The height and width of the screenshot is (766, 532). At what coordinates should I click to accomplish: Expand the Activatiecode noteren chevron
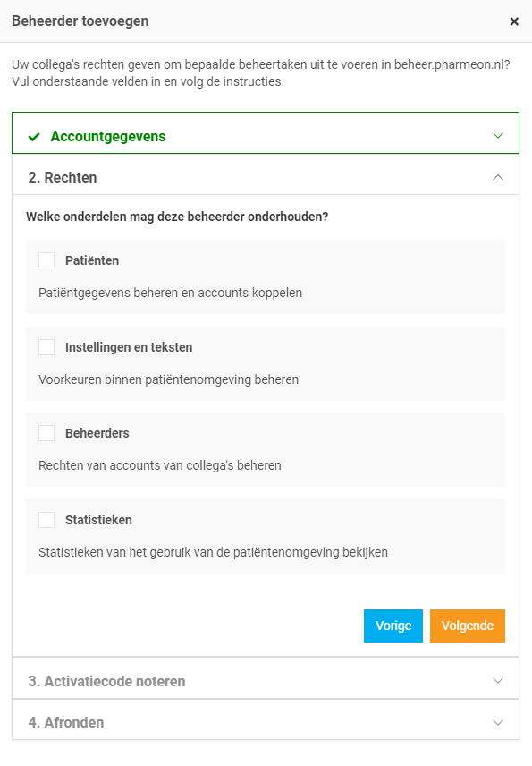[x=498, y=680]
